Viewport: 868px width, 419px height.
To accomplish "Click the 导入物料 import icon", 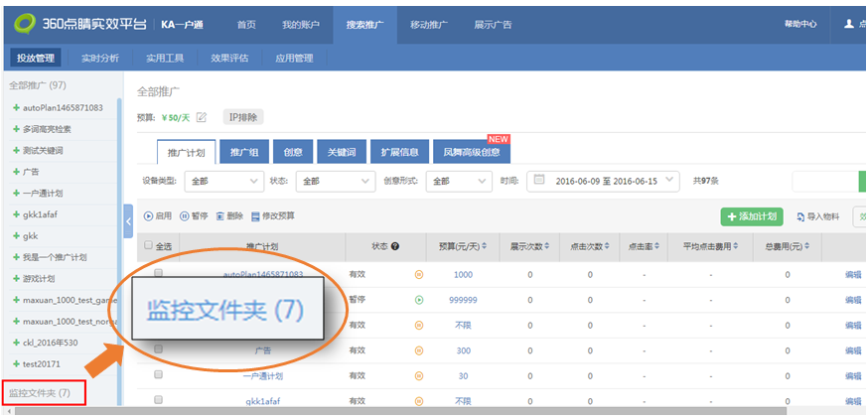I will pos(800,216).
